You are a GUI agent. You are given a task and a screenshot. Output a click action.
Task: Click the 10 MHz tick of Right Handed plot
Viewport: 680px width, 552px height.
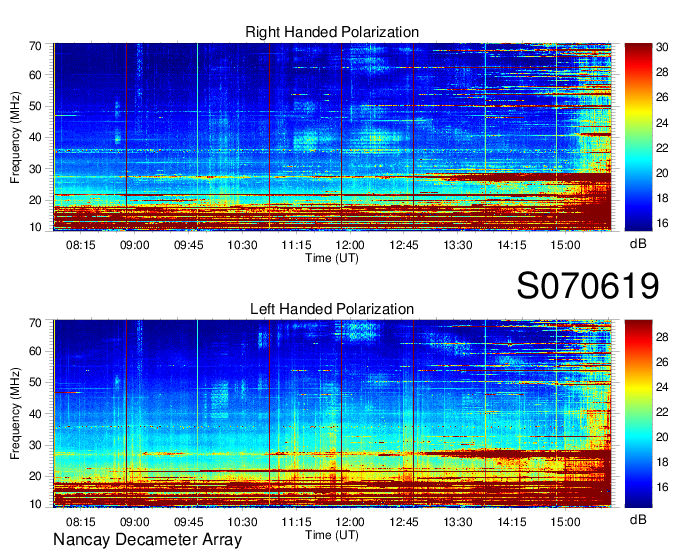click(35, 227)
